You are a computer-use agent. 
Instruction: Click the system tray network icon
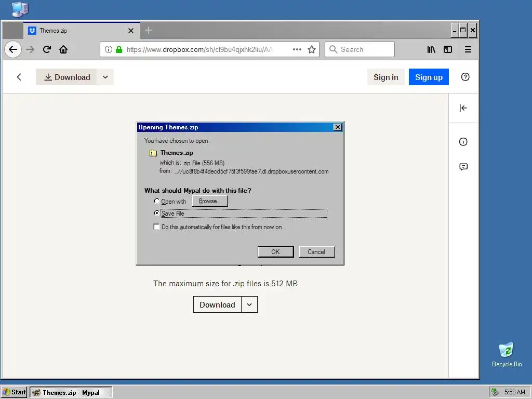click(495, 392)
